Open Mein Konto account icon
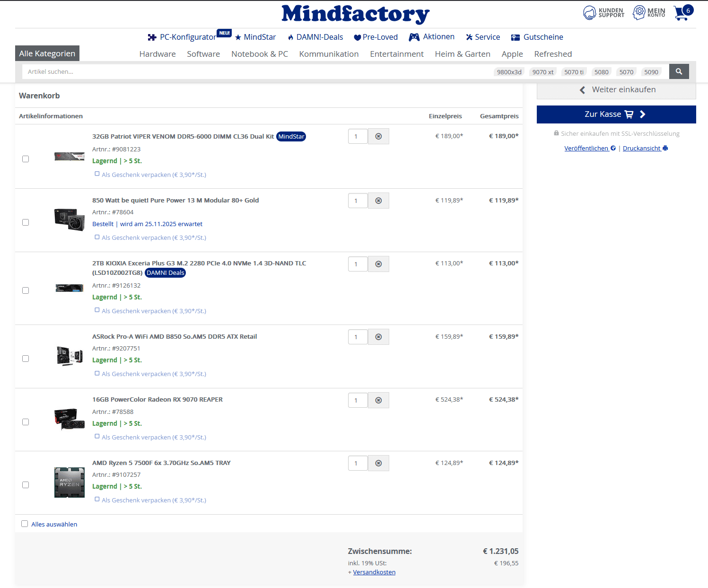 click(649, 13)
